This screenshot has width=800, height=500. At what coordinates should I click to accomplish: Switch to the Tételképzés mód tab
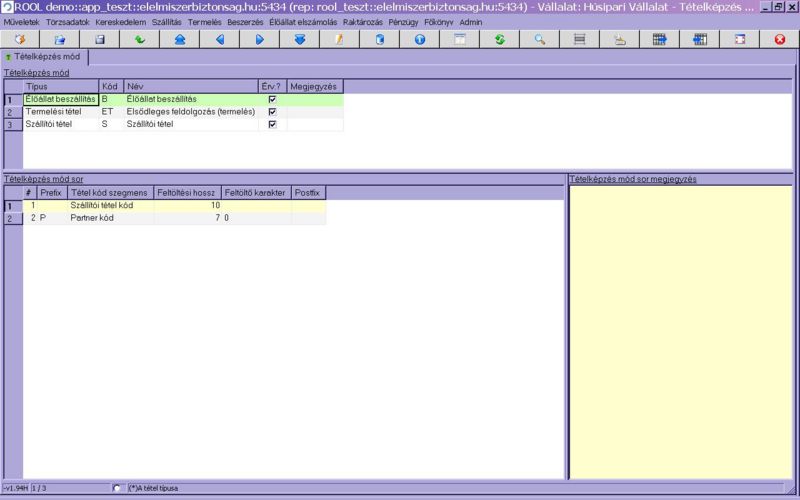pos(44,58)
